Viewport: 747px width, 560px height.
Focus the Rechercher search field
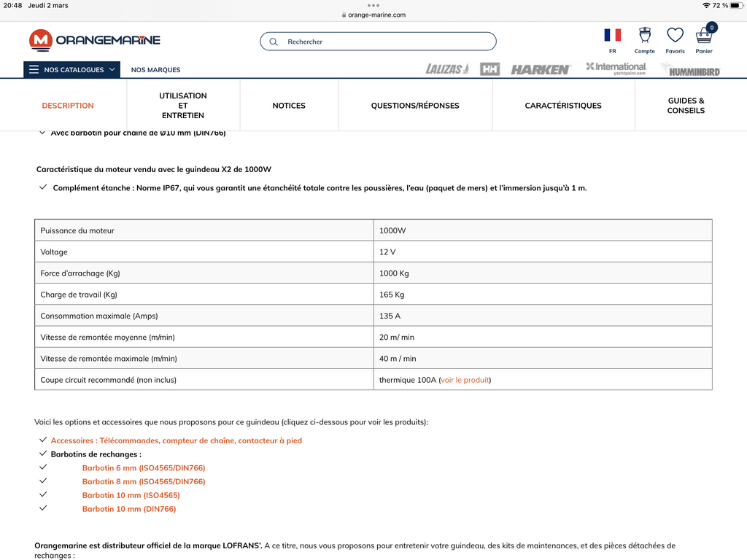379,42
